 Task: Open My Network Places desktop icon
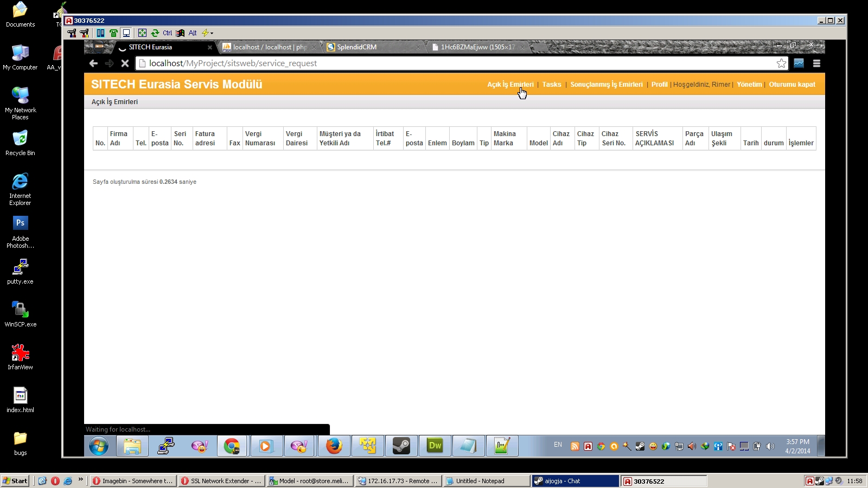pyautogui.click(x=20, y=104)
